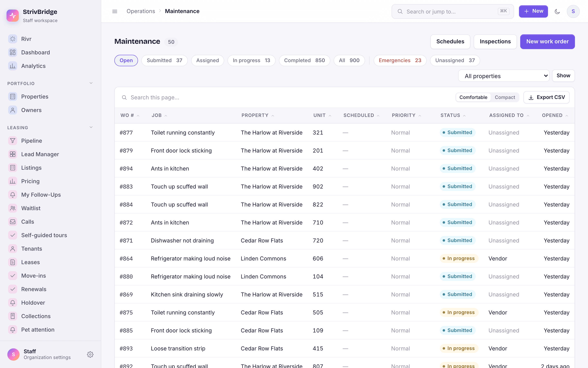Focus the Search or jump to field

(452, 11)
